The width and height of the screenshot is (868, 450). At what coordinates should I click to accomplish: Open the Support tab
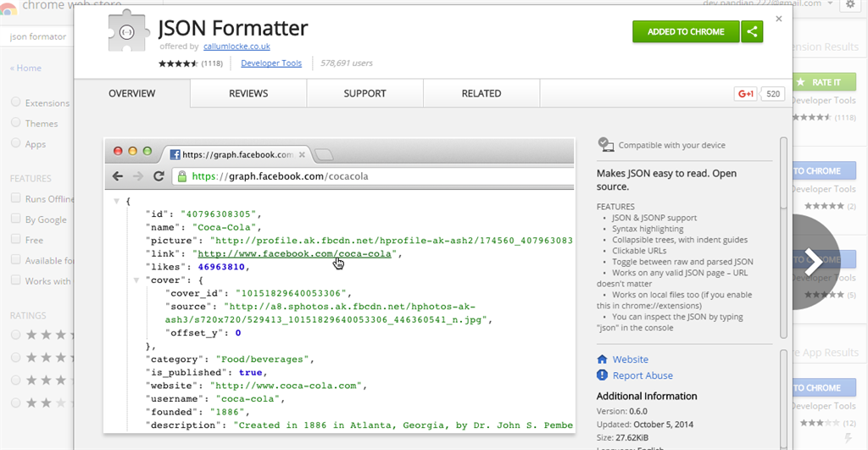[364, 93]
